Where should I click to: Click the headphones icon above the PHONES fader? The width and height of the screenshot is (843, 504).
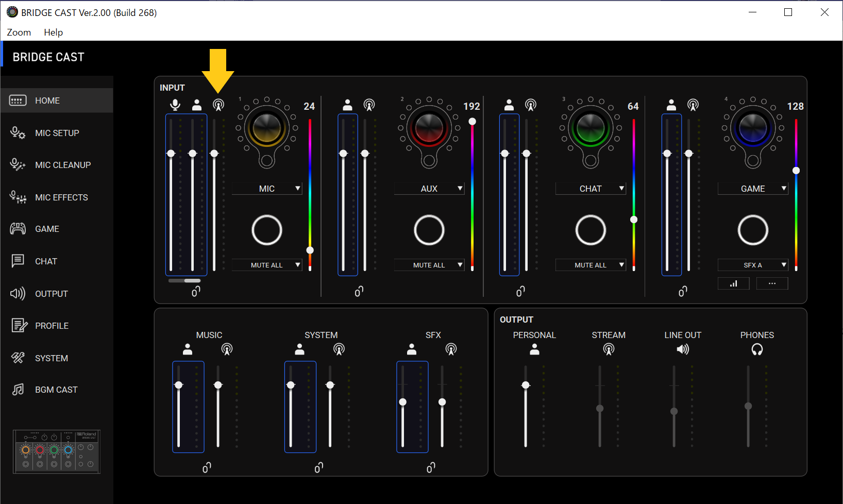757,349
